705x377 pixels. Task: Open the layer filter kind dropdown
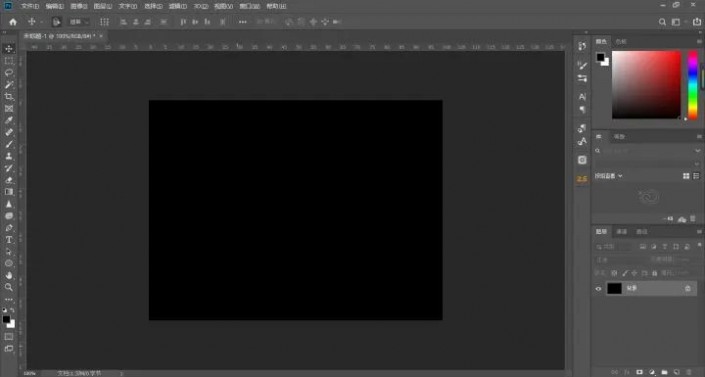point(614,247)
